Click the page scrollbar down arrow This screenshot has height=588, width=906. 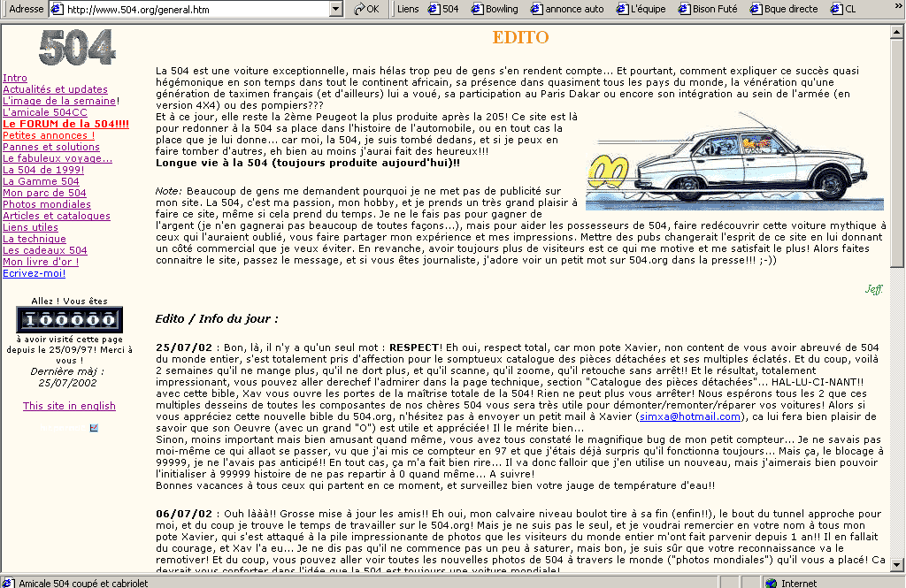click(x=897, y=565)
